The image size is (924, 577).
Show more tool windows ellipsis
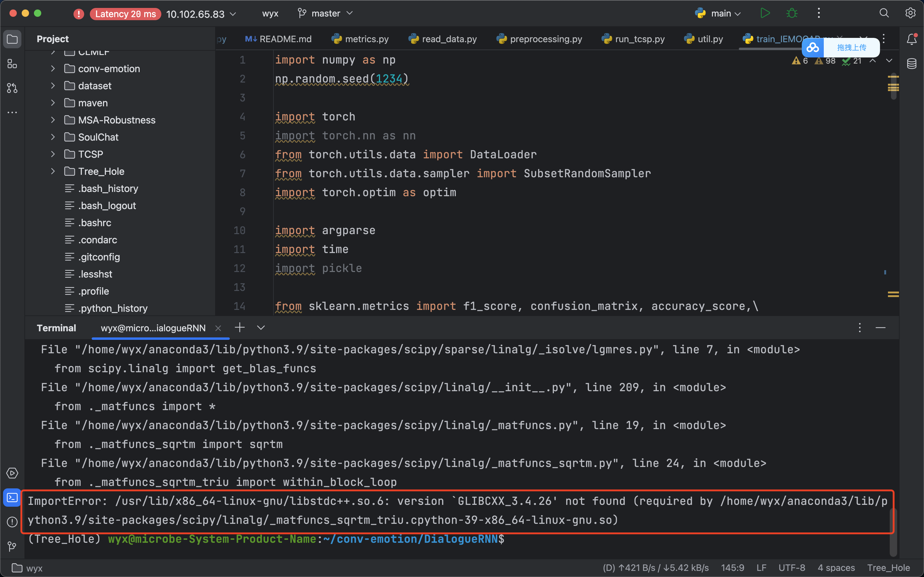tap(12, 112)
